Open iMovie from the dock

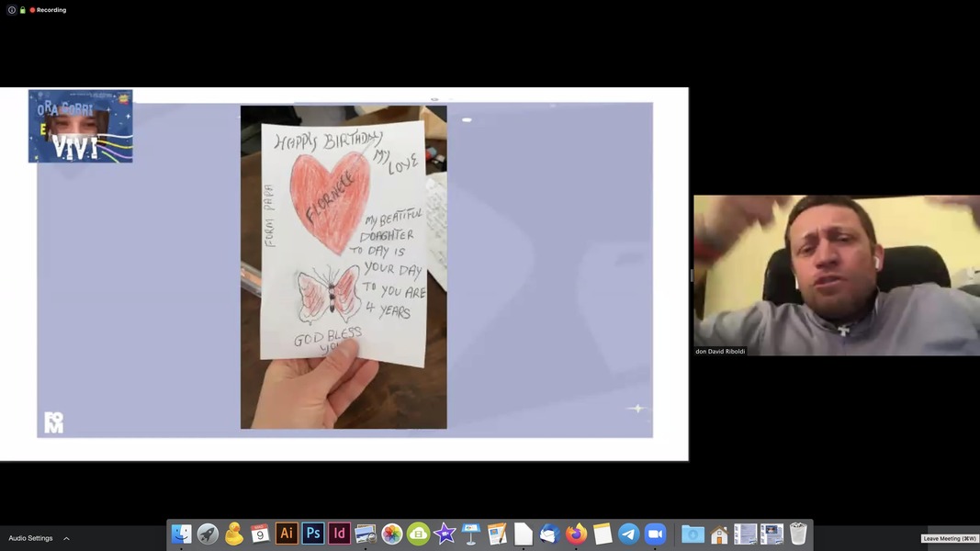pyautogui.click(x=445, y=534)
